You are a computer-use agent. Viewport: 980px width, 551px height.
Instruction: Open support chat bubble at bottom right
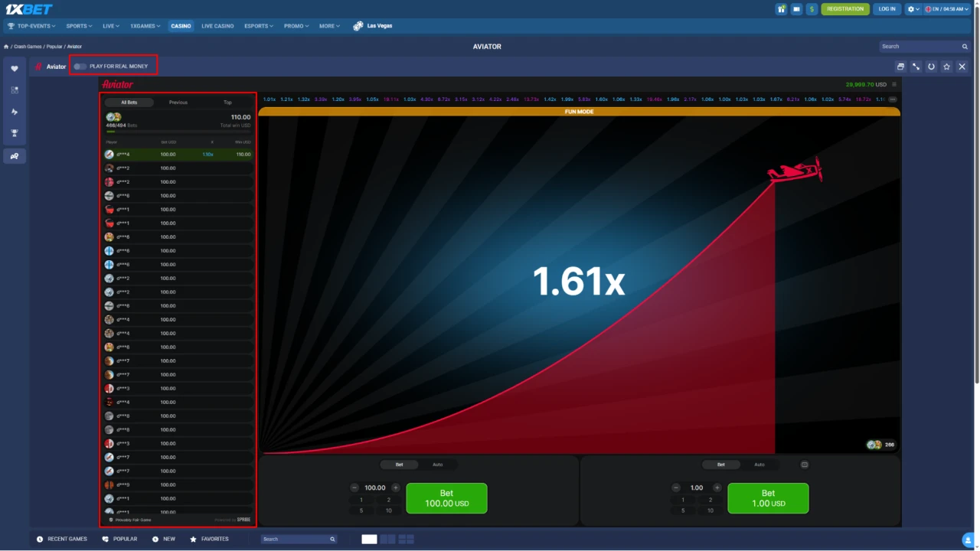point(969,540)
